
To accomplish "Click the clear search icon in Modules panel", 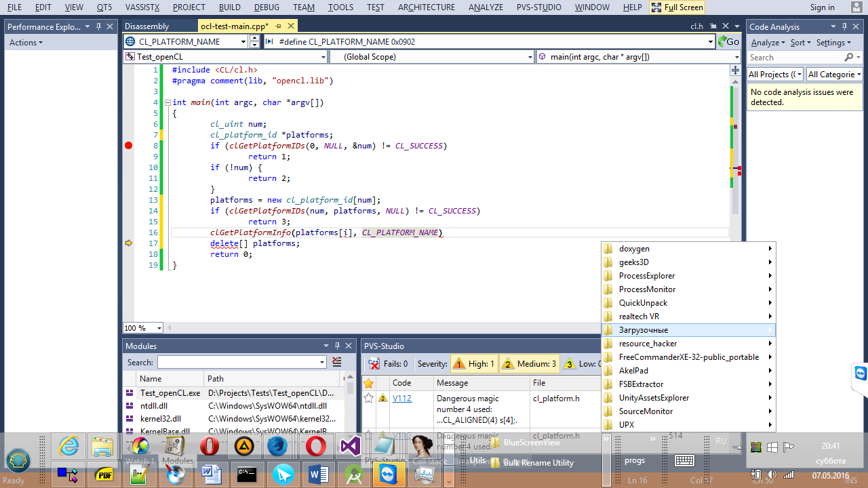I will [x=336, y=362].
